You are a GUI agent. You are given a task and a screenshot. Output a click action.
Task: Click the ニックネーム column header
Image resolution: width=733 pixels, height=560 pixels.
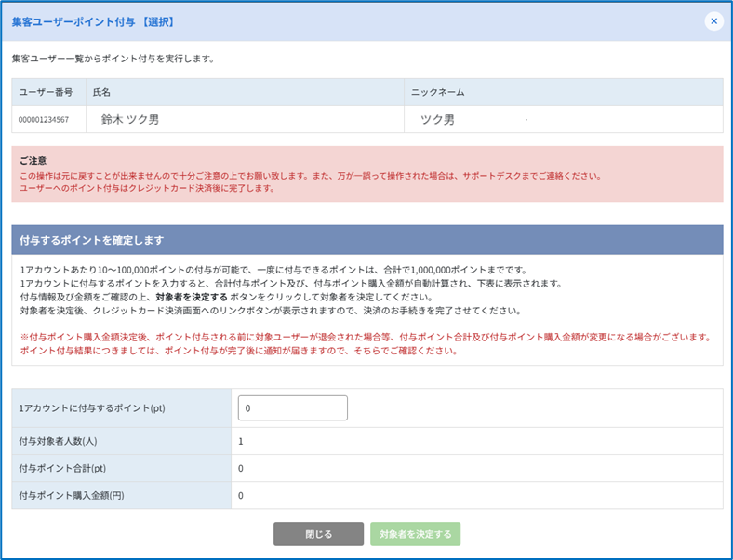(x=437, y=92)
